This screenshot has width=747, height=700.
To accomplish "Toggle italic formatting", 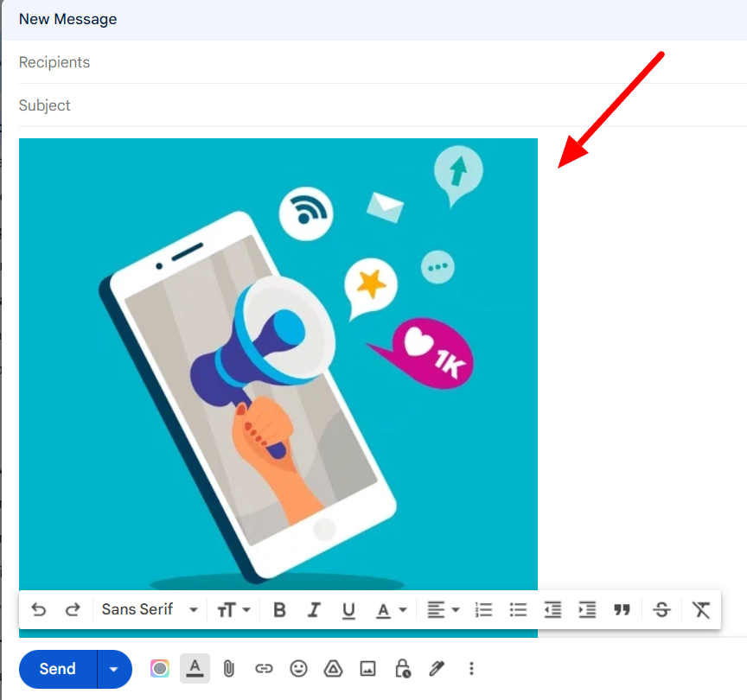I will 314,610.
